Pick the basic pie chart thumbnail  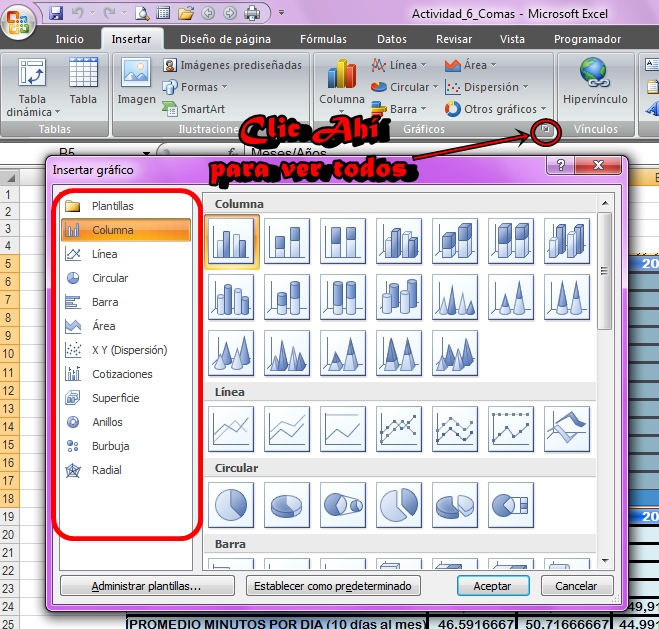(x=231, y=505)
